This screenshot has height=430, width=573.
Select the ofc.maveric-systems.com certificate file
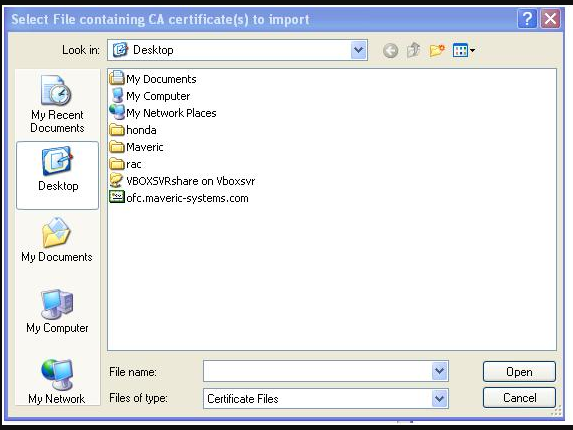tap(179, 198)
